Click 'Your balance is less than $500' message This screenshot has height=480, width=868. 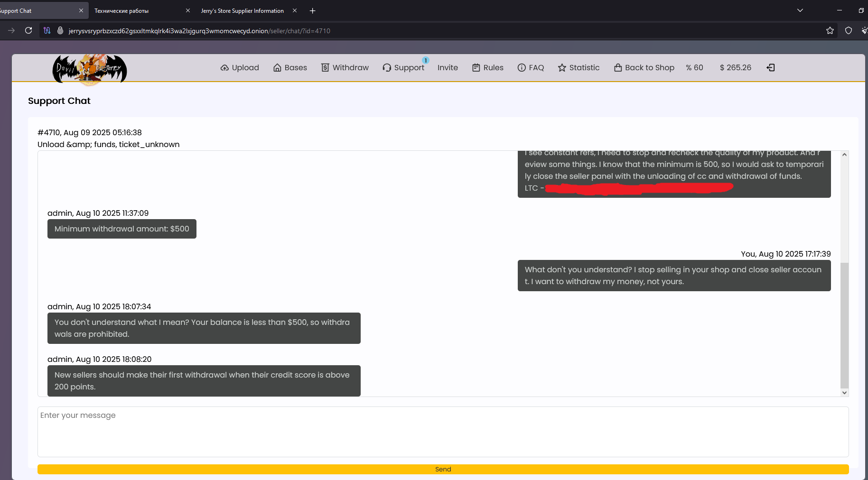click(204, 328)
